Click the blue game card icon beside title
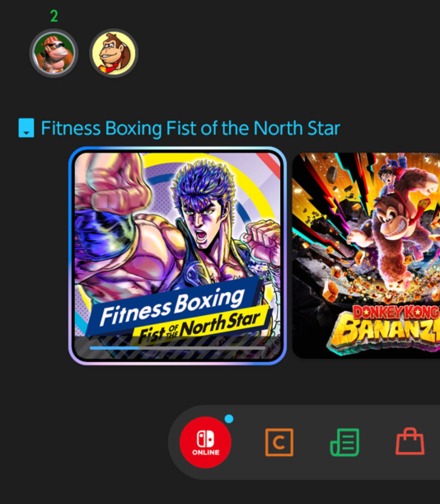Screen dimensions: 440x504 pyautogui.click(x=26, y=128)
